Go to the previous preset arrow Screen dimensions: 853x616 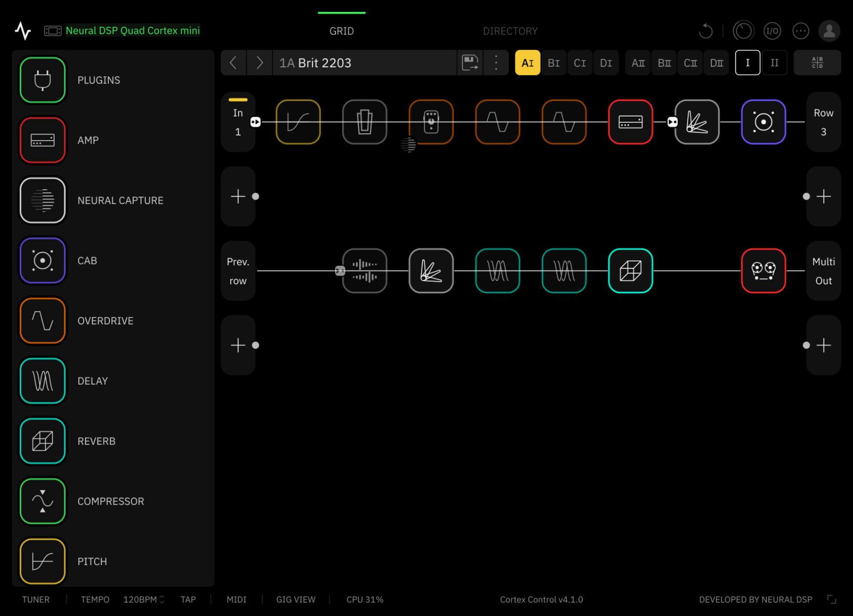pos(233,63)
